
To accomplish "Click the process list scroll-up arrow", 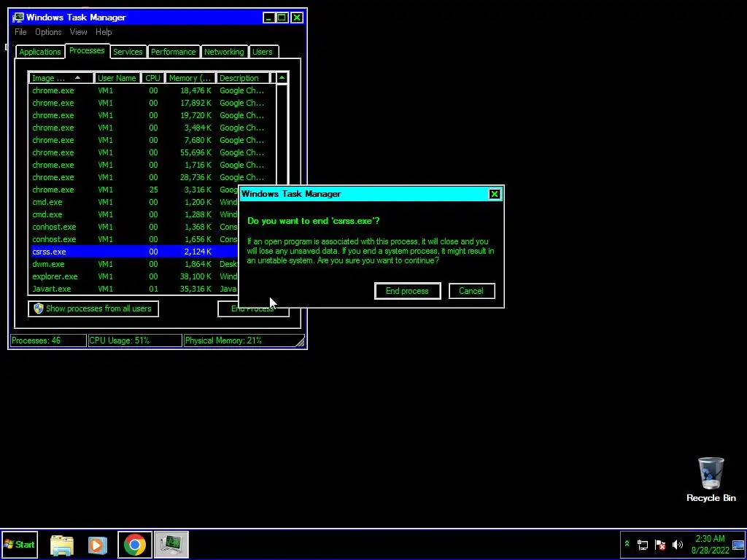I will point(282,77).
